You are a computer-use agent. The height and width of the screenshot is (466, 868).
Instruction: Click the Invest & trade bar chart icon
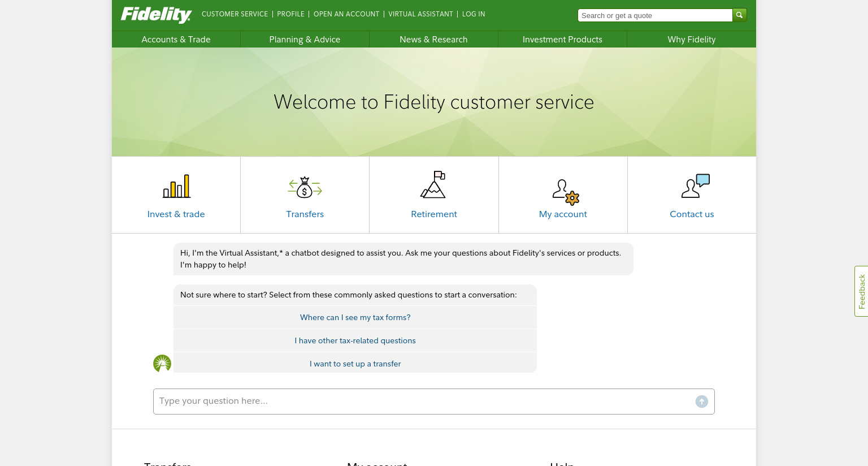[177, 186]
